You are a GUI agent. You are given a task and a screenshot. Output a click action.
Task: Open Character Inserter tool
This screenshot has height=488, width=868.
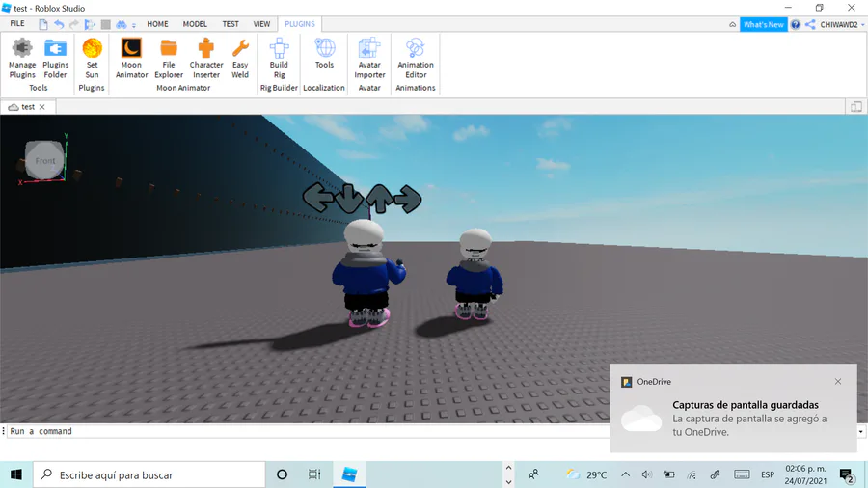[206, 58]
